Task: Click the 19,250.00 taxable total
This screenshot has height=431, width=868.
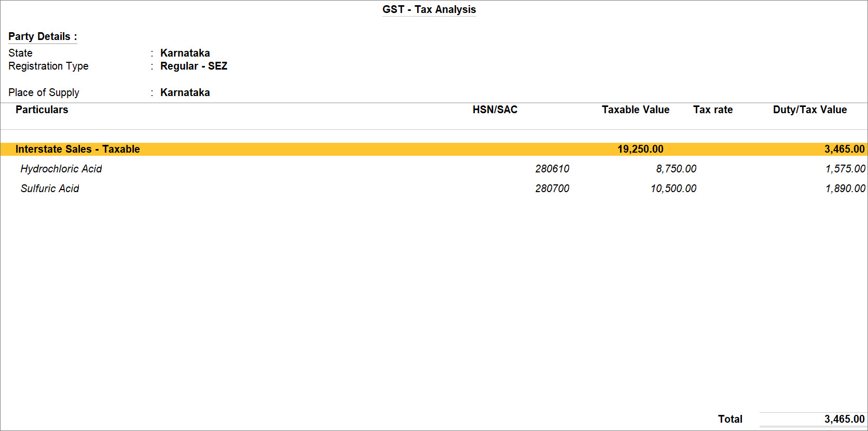Action: 640,149
